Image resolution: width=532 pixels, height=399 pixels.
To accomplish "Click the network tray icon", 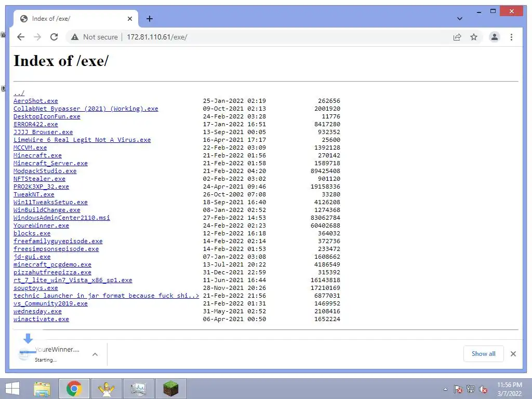I will [x=471, y=389].
